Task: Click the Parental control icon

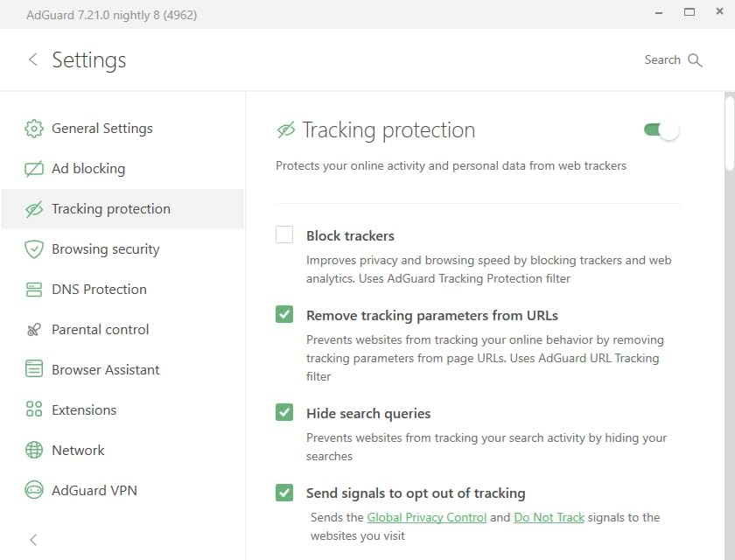Action: [34, 330]
